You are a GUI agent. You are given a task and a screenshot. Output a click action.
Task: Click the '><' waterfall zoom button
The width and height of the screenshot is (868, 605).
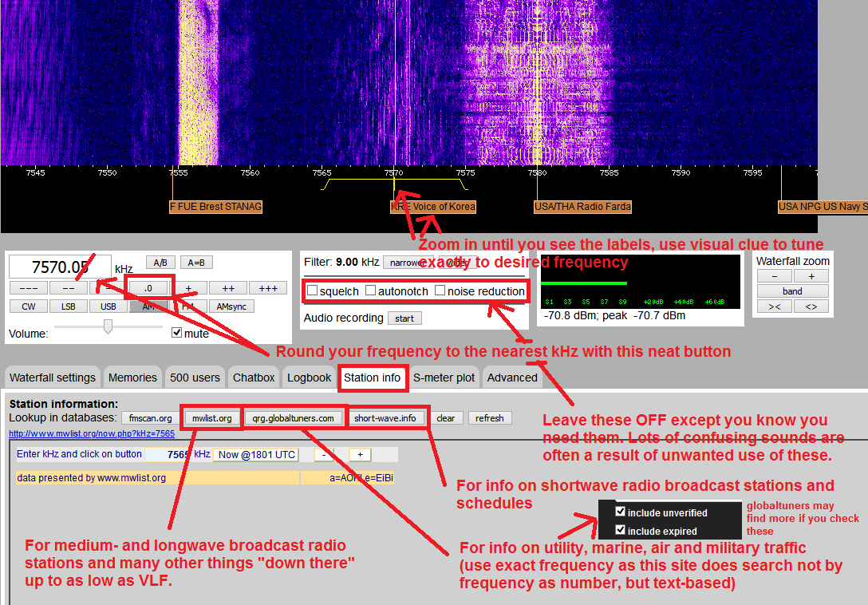click(x=775, y=306)
